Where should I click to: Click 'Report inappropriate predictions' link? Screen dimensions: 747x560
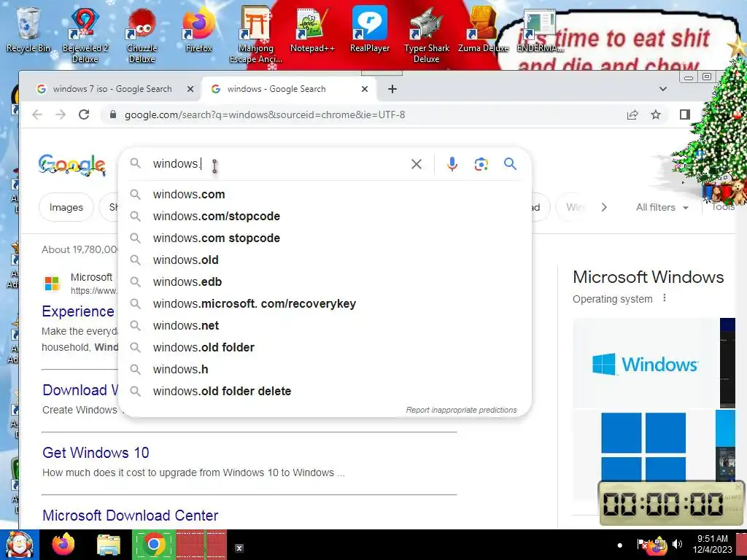[x=461, y=410]
